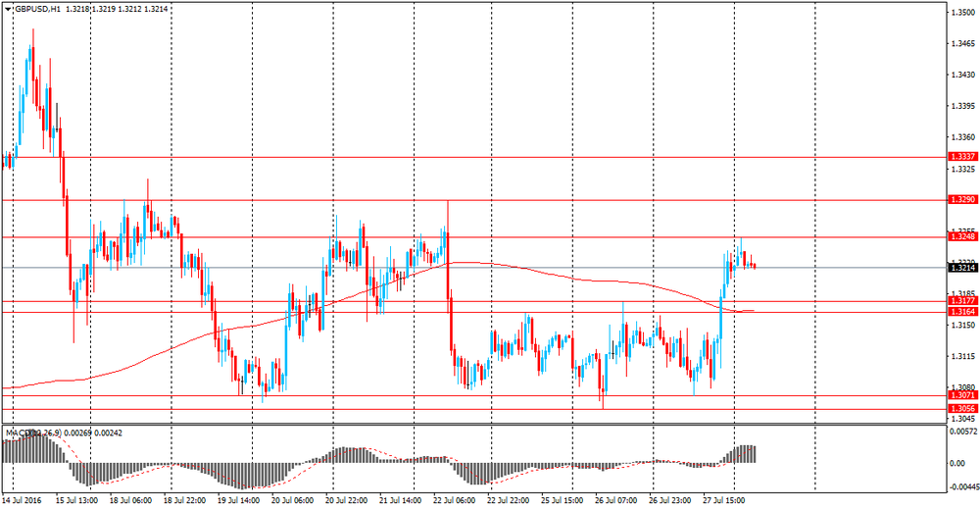Select the 1.3071 red price level tag
The image size is (980, 510).
point(962,395)
